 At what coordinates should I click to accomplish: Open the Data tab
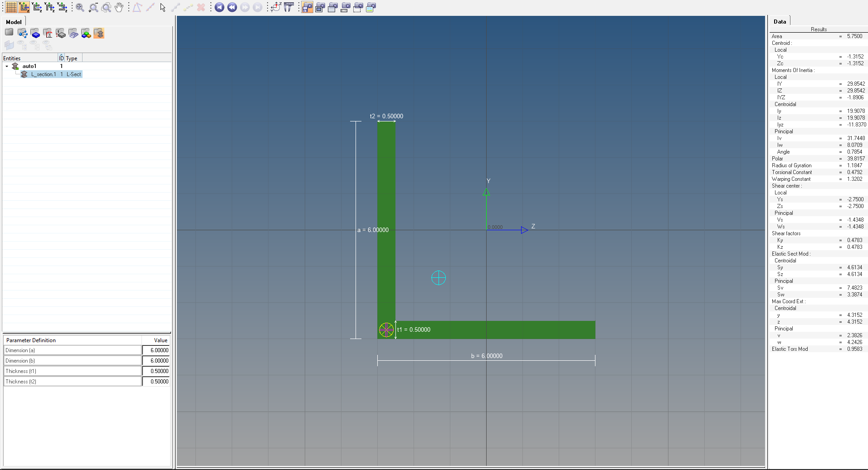tap(780, 21)
